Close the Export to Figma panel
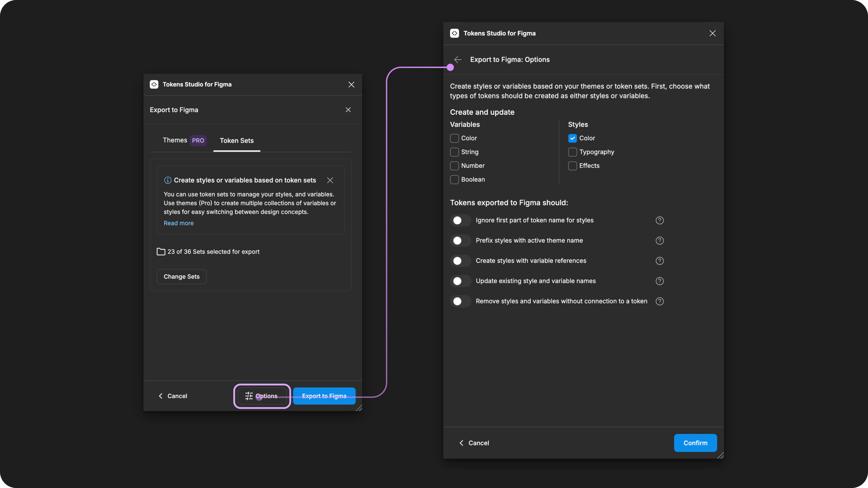Viewport: 868px width, 488px height. 348,110
